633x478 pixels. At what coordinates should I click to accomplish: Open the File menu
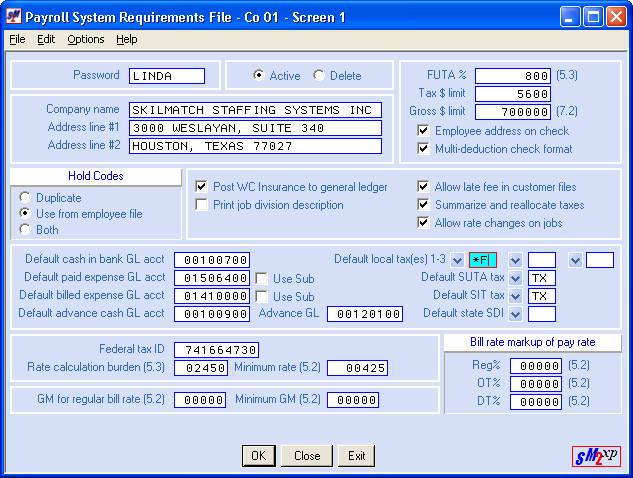click(17, 39)
